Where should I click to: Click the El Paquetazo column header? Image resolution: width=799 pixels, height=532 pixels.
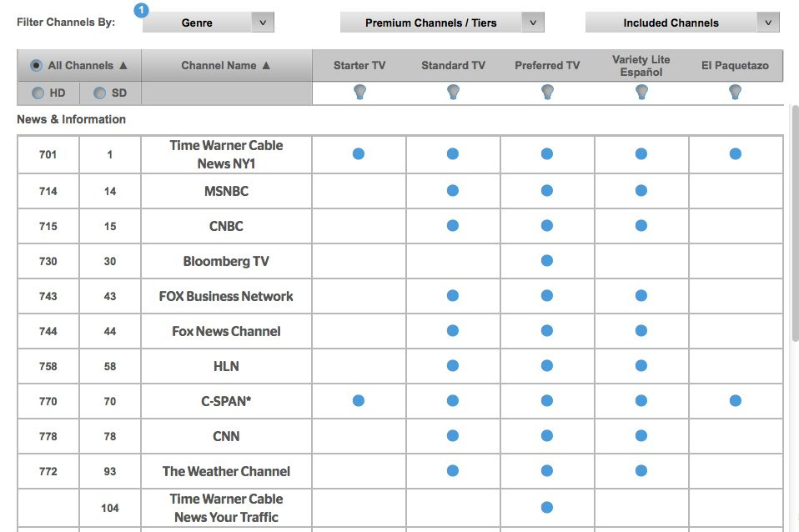point(735,65)
